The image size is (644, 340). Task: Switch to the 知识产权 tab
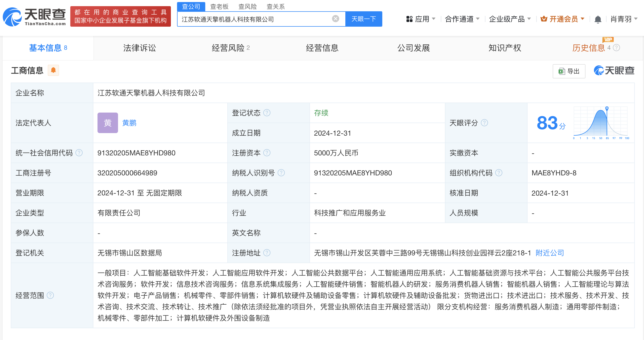point(505,48)
